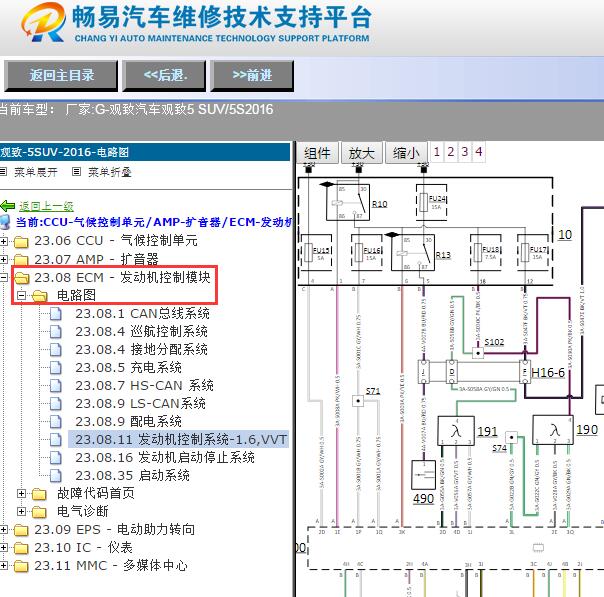This screenshot has width=604, height=597.
Task: Click relay R13 in diagram
Action: pyautogui.click(x=413, y=253)
